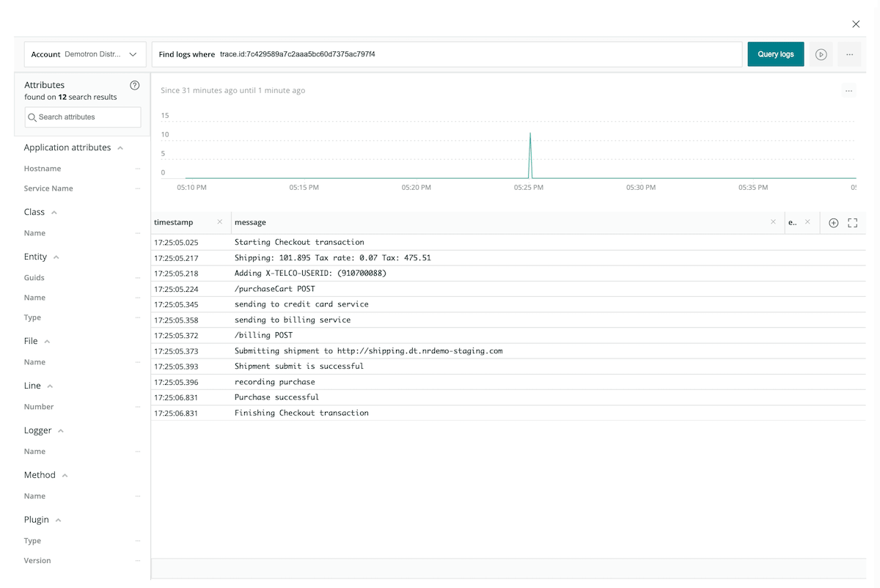Click the Find logs where query field
This screenshot has height=588, width=880.
click(x=447, y=54)
